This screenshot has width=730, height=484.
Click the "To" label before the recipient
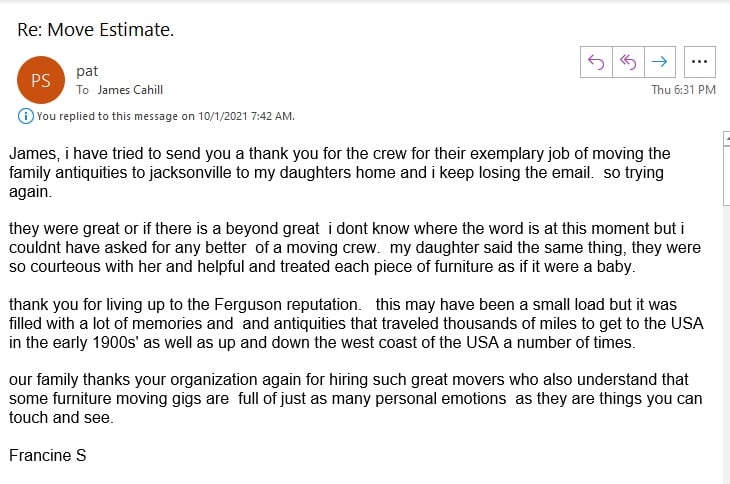[x=83, y=90]
